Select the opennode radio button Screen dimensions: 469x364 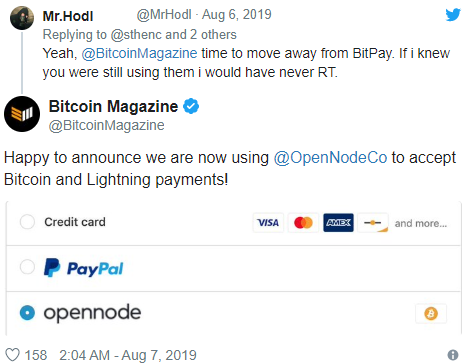pos(27,313)
